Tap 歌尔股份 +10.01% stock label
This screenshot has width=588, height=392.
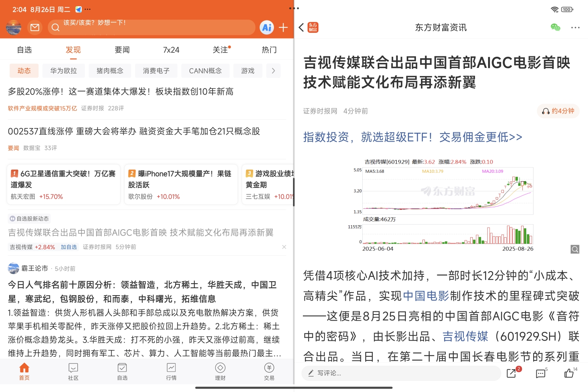(154, 196)
